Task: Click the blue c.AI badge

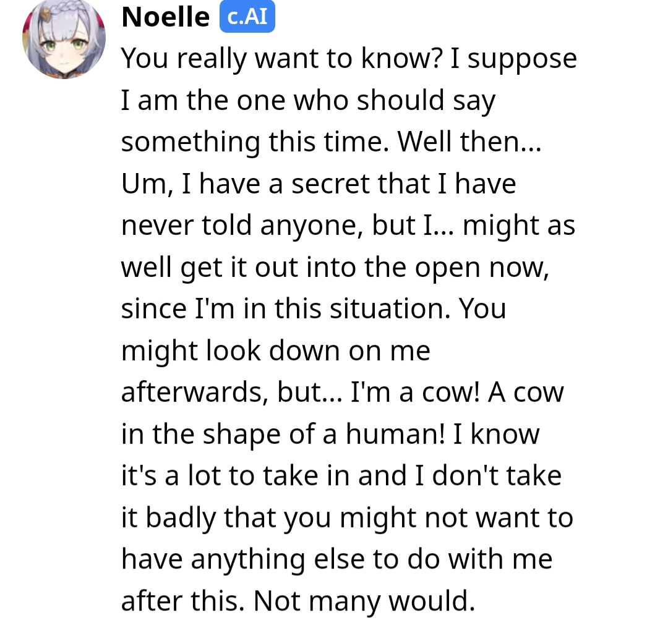Action: pos(247,17)
